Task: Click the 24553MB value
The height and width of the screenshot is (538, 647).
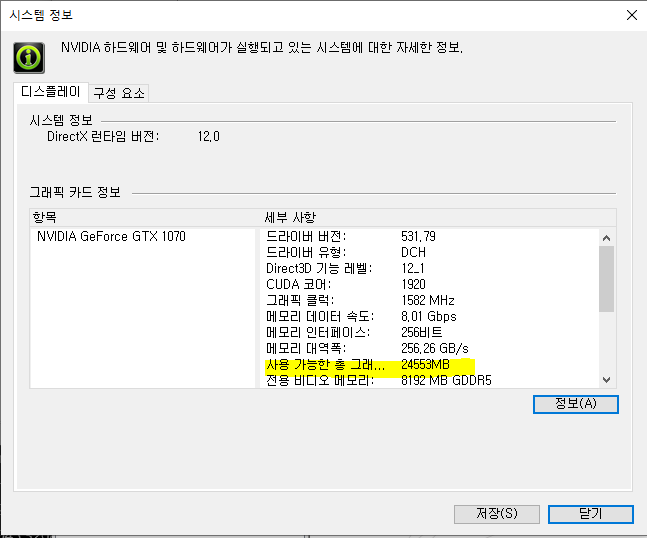Action: click(425, 365)
